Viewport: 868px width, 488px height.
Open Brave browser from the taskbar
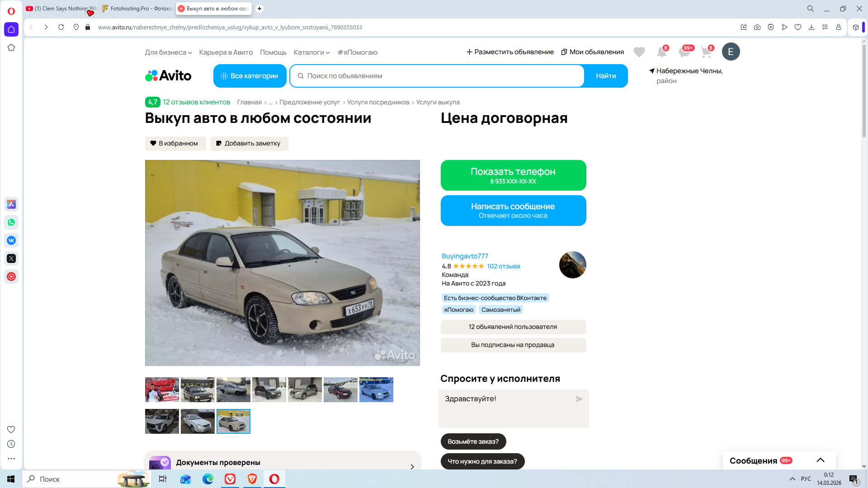click(x=252, y=479)
